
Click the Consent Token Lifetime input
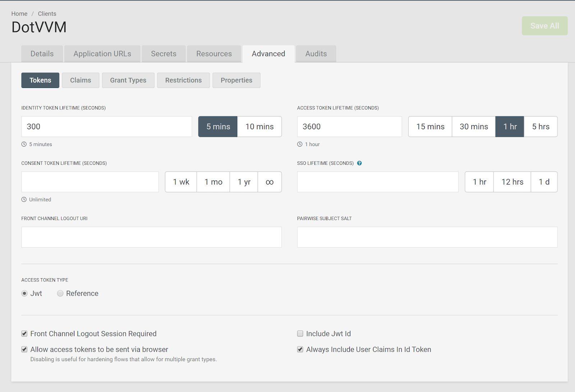[90, 182]
